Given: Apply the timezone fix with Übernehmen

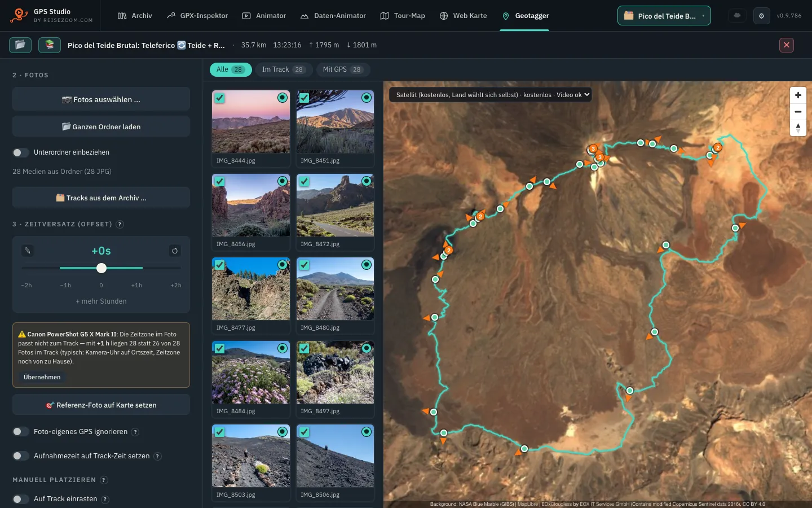Looking at the screenshot, I should 42,377.
